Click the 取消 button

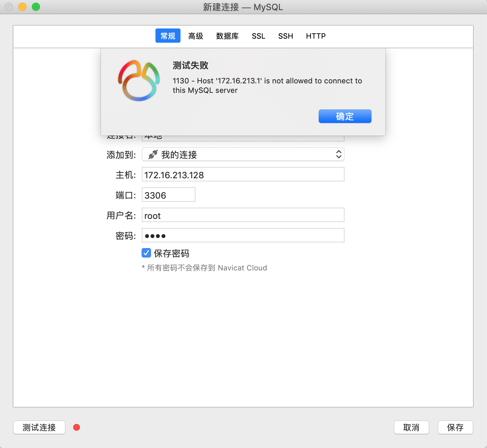click(411, 427)
